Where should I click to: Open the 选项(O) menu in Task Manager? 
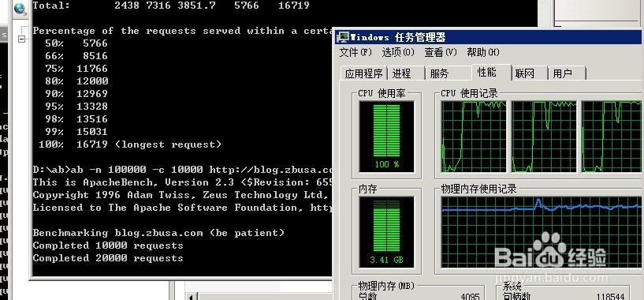click(x=398, y=53)
